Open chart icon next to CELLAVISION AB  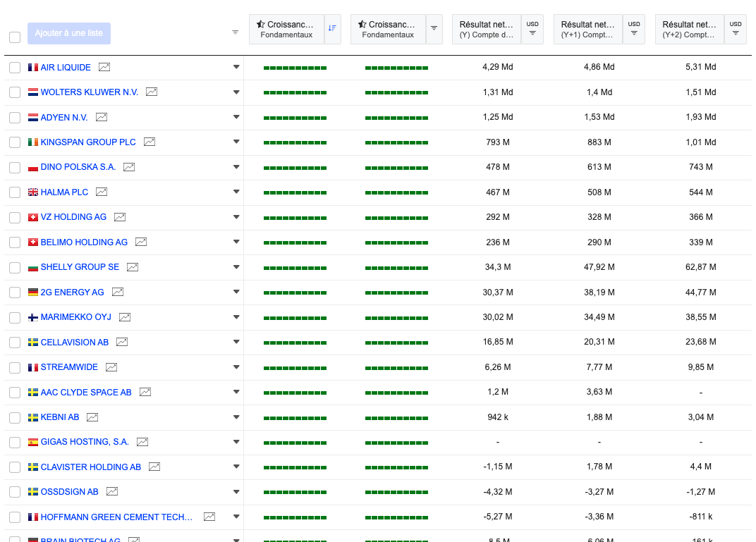122,342
